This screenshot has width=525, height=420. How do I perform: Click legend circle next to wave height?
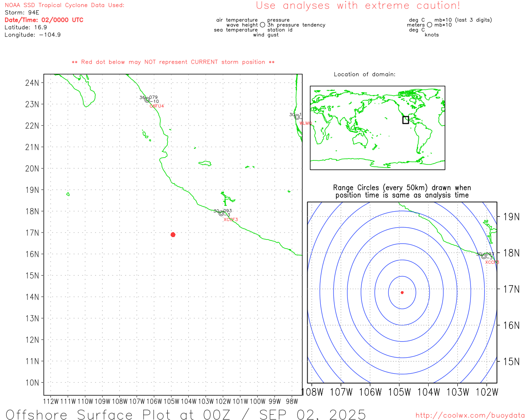(262, 25)
